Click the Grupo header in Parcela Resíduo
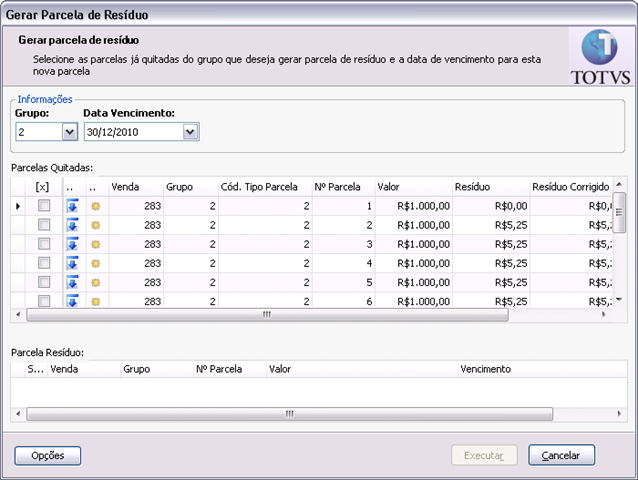 pyautogui.click(x=157, y=369)
